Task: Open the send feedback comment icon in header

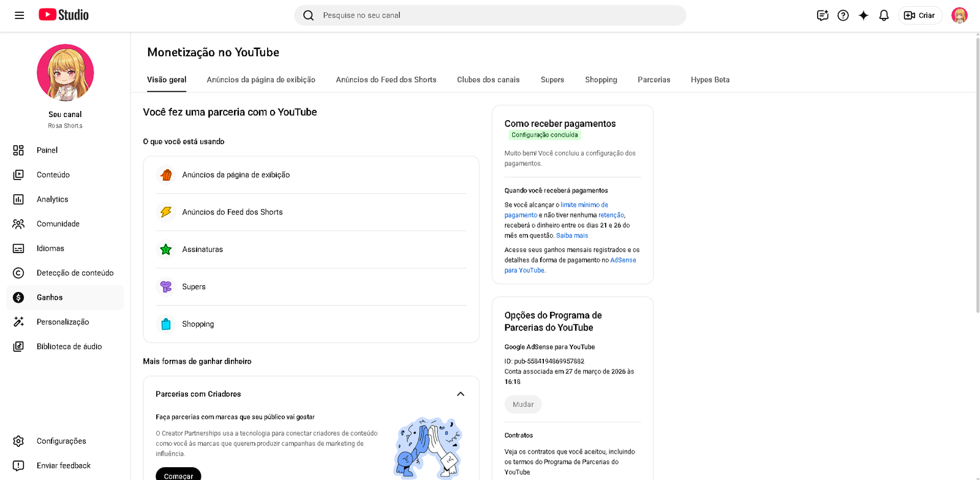Action: 823,15
